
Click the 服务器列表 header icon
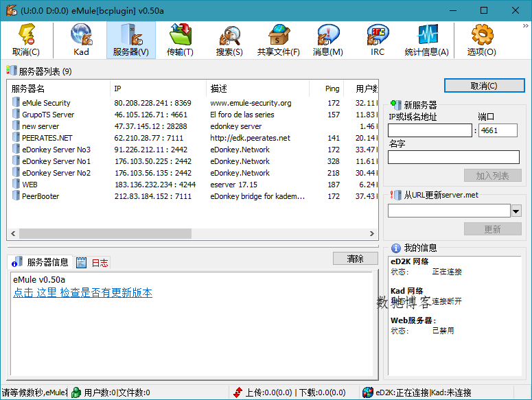(x=11, y=71)
